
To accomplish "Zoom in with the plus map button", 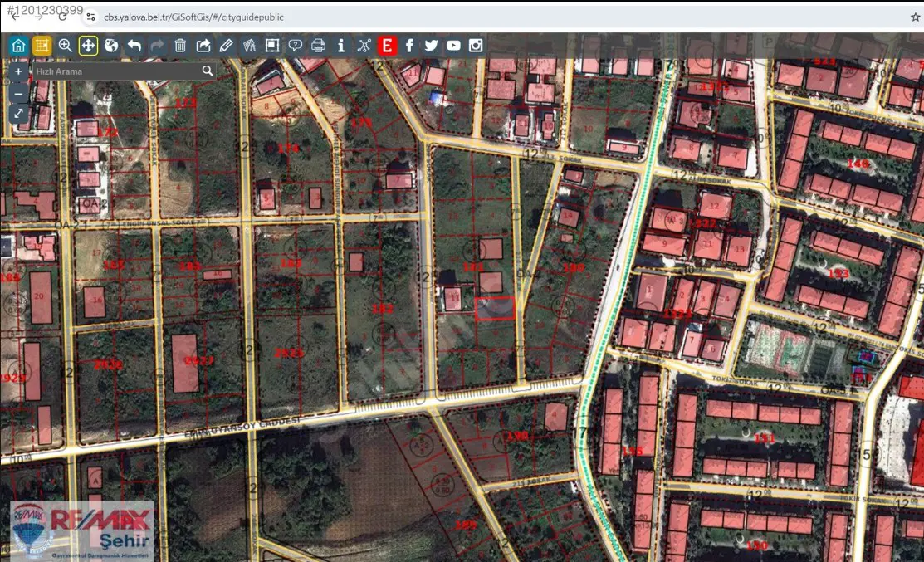I will 18,71.
